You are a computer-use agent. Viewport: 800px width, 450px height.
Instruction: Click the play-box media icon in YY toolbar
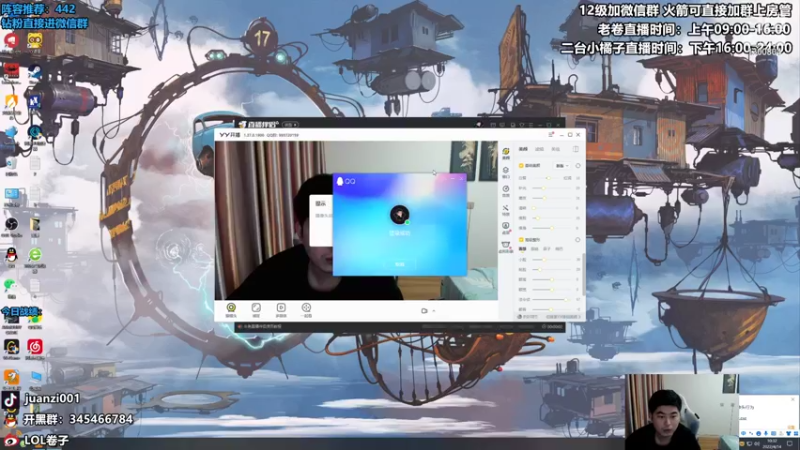point(281,307)
